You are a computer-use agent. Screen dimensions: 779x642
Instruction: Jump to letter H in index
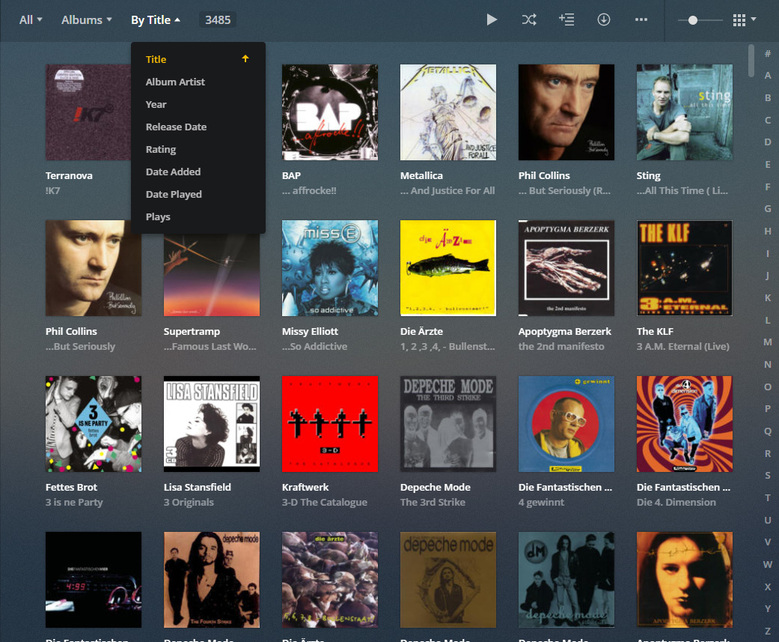(x=768, y=231)
